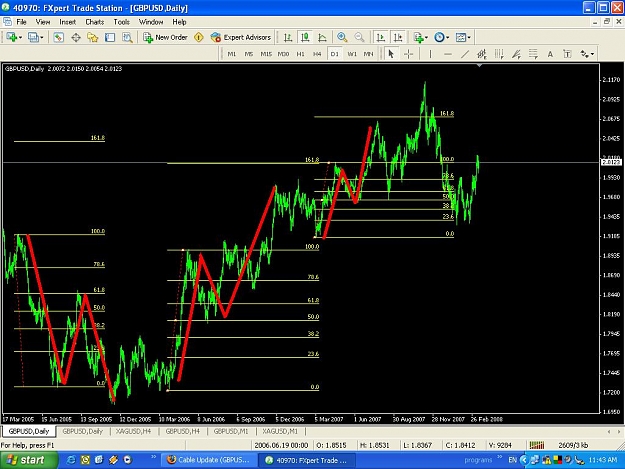Screen dimensions: 625x469
Task: Open the Navigator folder-star icon
Action: (x=92, y=37)
